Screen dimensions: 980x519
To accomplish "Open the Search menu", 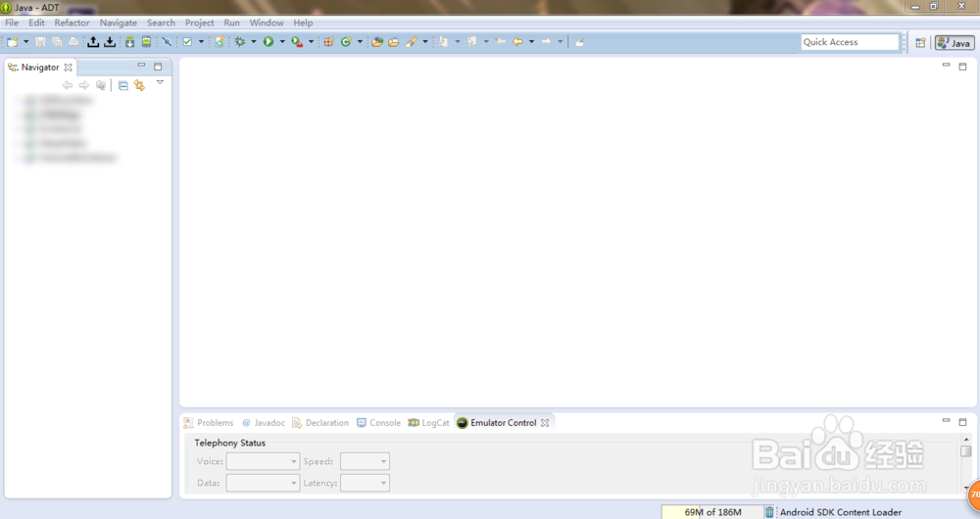I will [161, 23].
